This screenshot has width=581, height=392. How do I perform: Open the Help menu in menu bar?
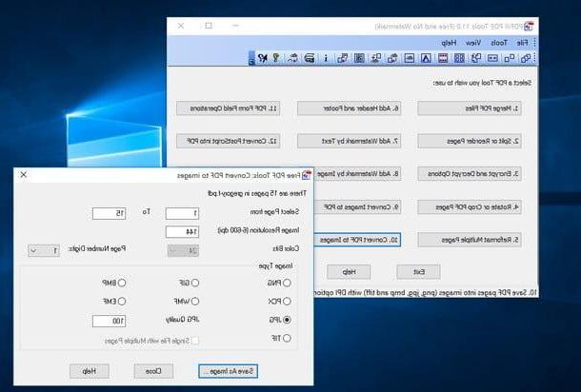click(449, 43)
